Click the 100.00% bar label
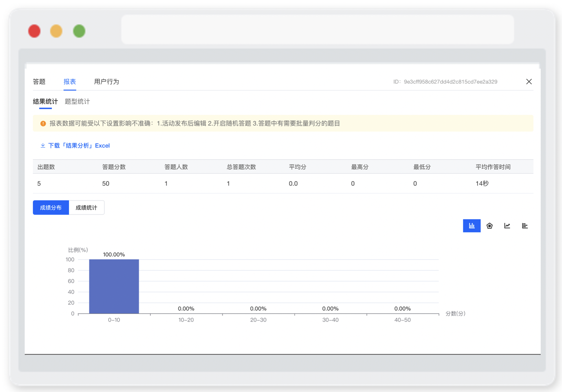Image resolution: width=562 pixels, height=392 pixels. [x=114, y=255]
